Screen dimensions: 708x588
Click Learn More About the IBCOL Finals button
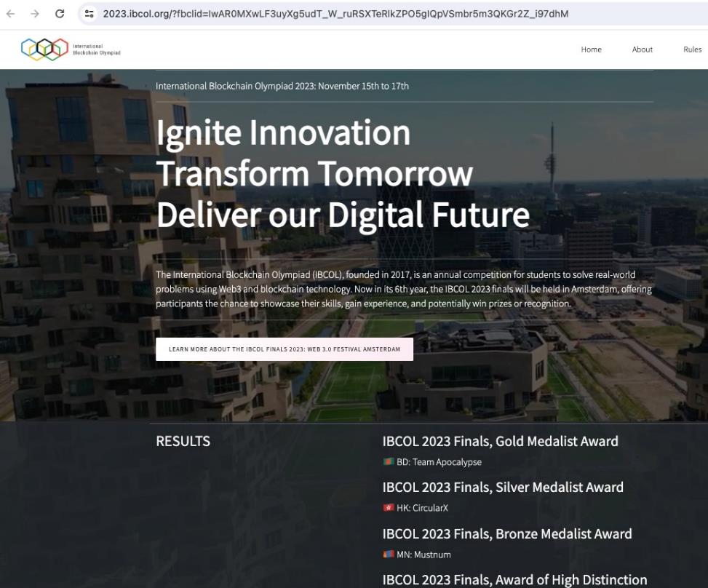[x=285, y=349]
